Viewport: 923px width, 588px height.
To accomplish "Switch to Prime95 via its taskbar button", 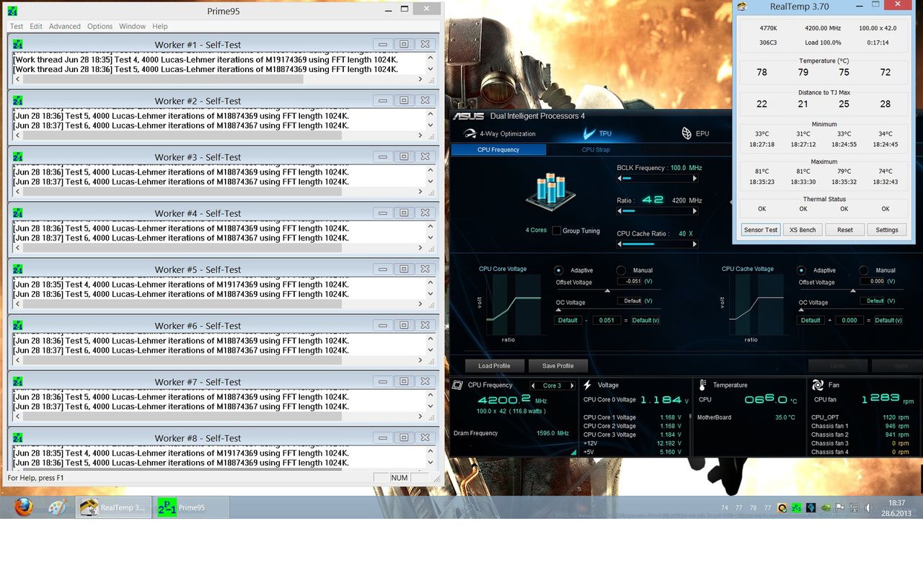I will pos(190,507).
